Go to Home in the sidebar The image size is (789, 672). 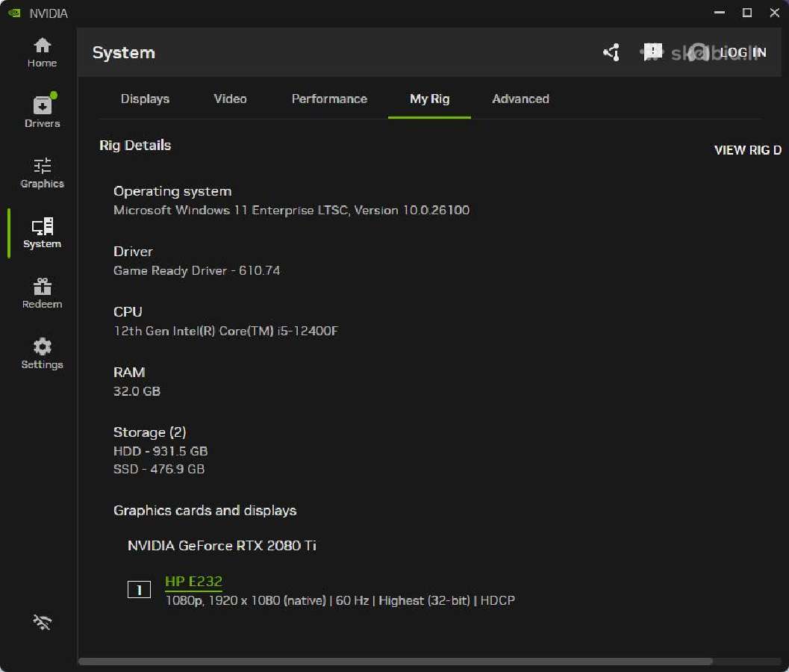(43, 52)
